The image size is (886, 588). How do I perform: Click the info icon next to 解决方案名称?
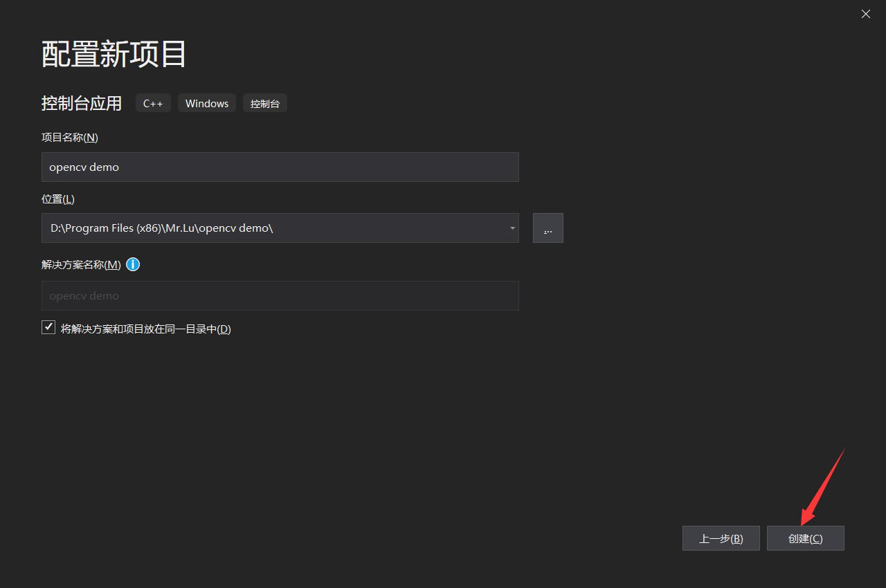[x=132, y=264]
